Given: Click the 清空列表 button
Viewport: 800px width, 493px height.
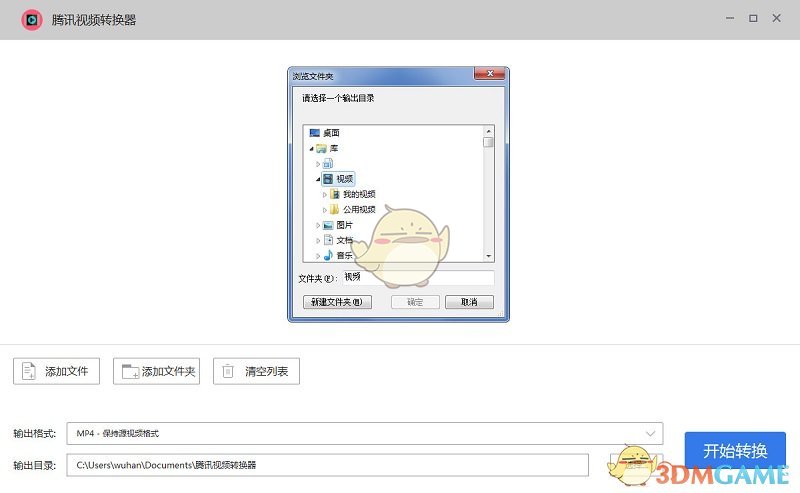Looking at the screenshot, I should click(256, 371).
